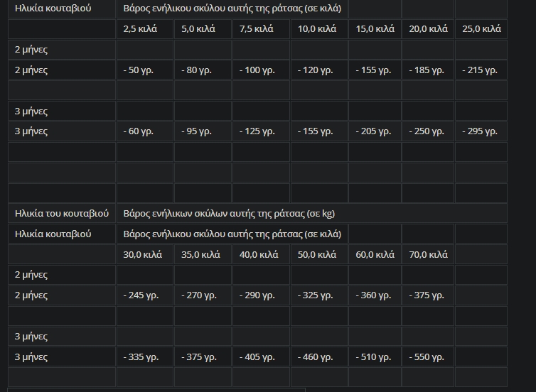Click the 25,0 κιλά column header

click(481, 29)
